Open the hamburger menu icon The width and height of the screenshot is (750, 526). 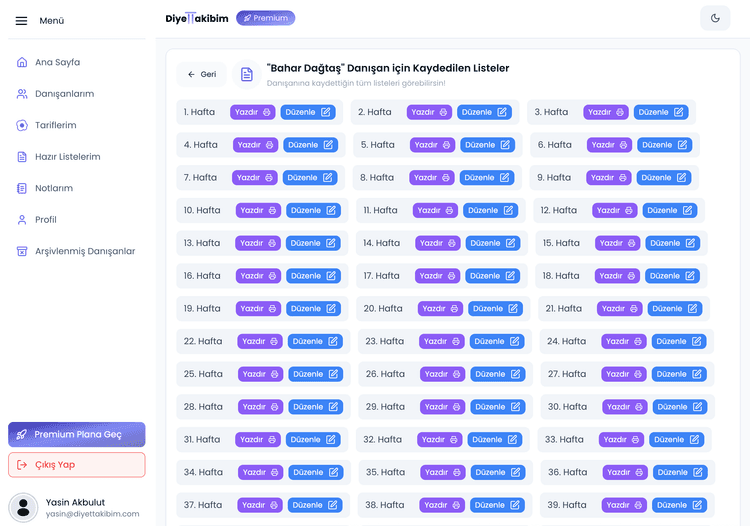pyautogui.click(x=21, y=20)
